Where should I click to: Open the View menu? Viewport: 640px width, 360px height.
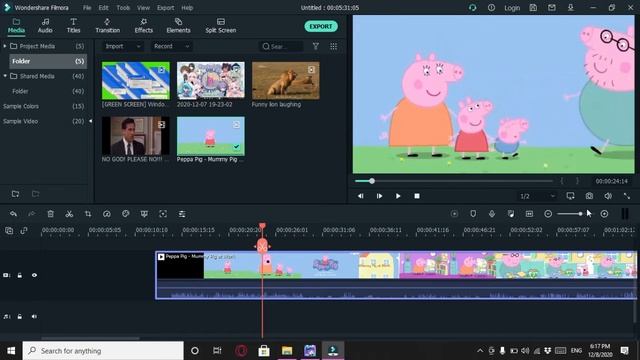click(x=143, y=8)
